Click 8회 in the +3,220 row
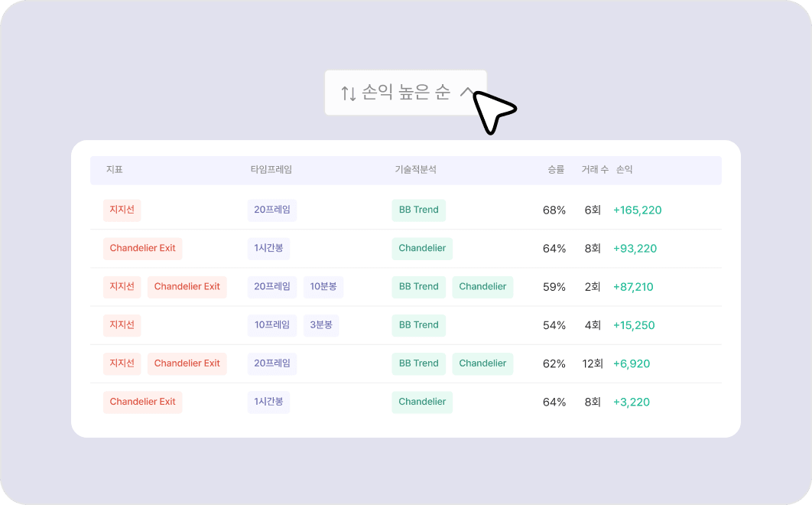Image resolution: width=812 pixels, height=505 pixels. tap(593, 402)
